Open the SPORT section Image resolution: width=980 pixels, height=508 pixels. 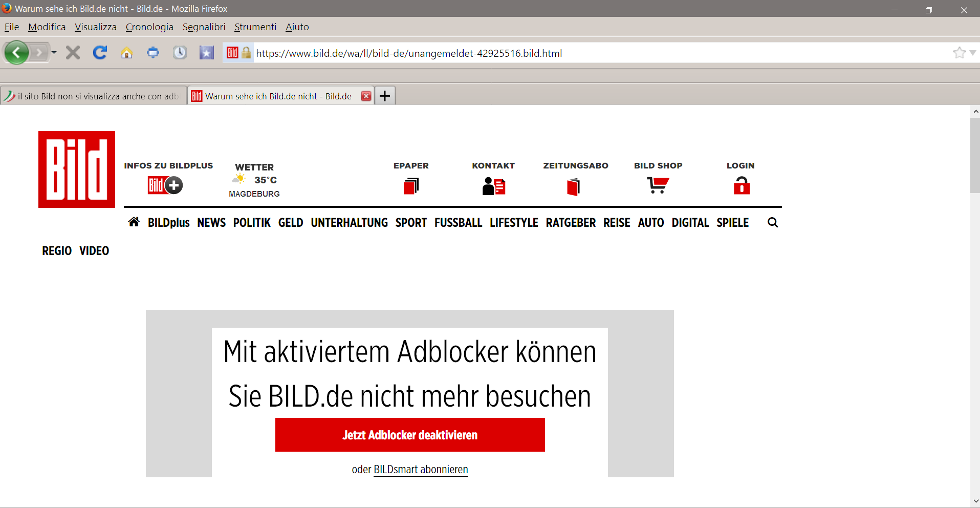click(x=411, y=223)
